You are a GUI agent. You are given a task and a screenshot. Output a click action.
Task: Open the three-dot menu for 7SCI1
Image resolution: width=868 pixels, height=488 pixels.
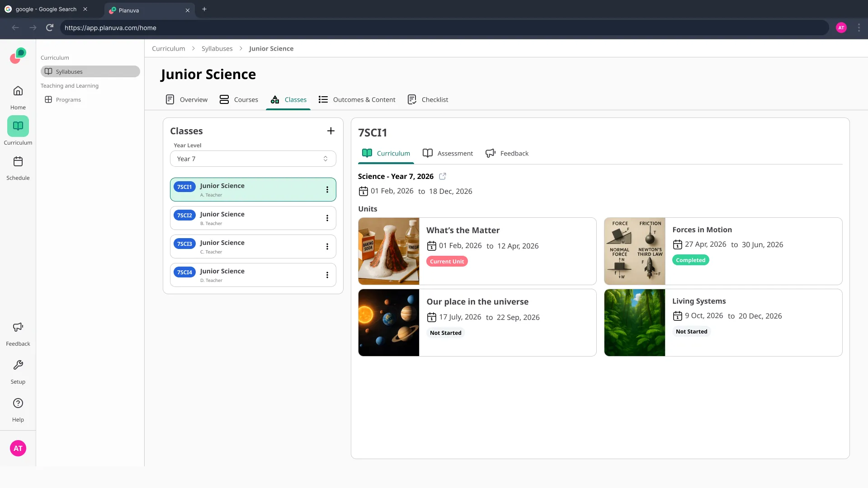point(327,190)
